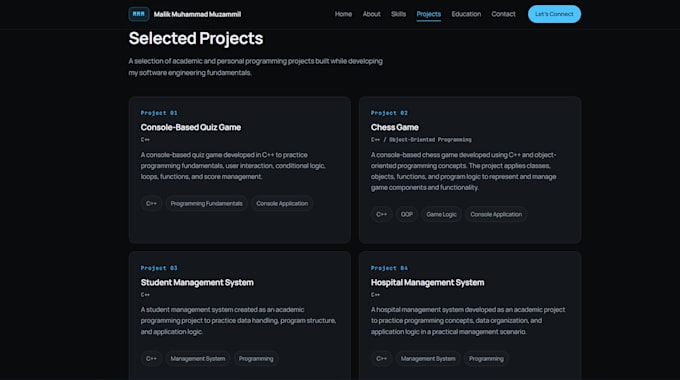The width and height of the screenshot is (680, 380).
Task: Click Programming tag in Student Management card
Action: coord(256,359)
